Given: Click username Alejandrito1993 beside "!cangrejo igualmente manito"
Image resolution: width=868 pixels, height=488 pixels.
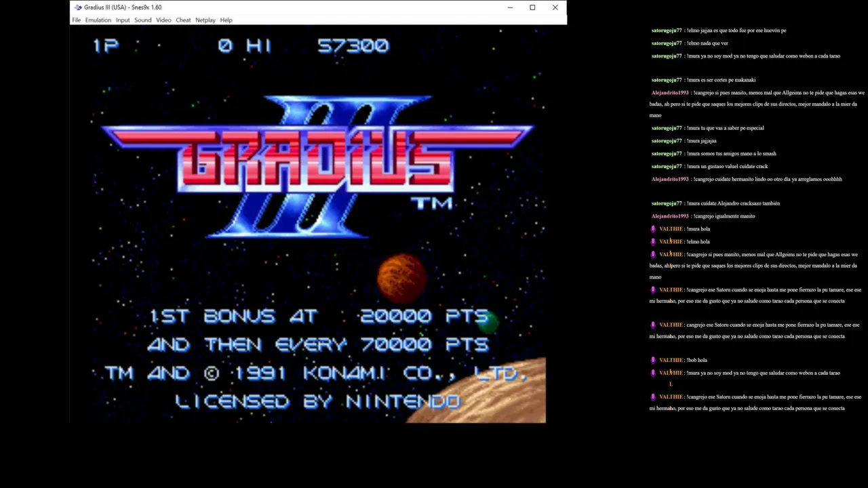Looking at the screenshot, I should pyautogui.click(x=670, y=216).
